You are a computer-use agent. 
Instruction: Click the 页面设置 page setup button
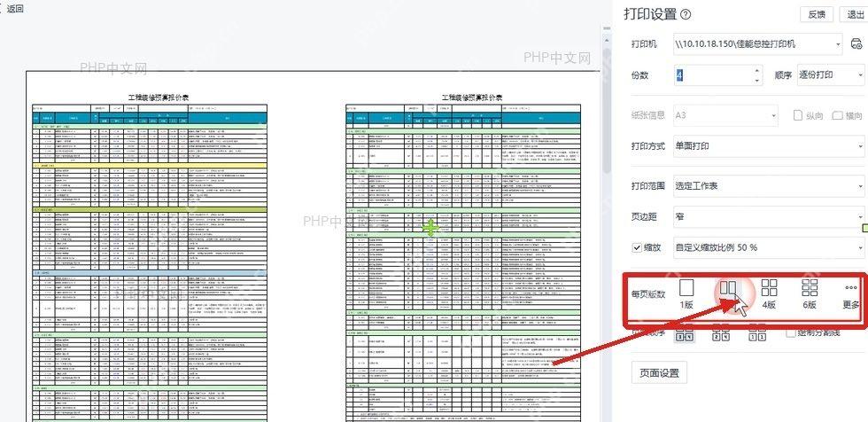coord(659,372)
